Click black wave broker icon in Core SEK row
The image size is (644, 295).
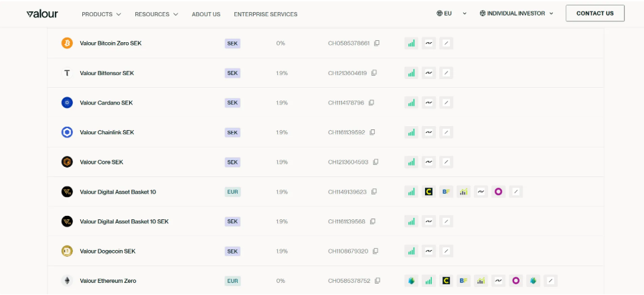click(429, 162)
